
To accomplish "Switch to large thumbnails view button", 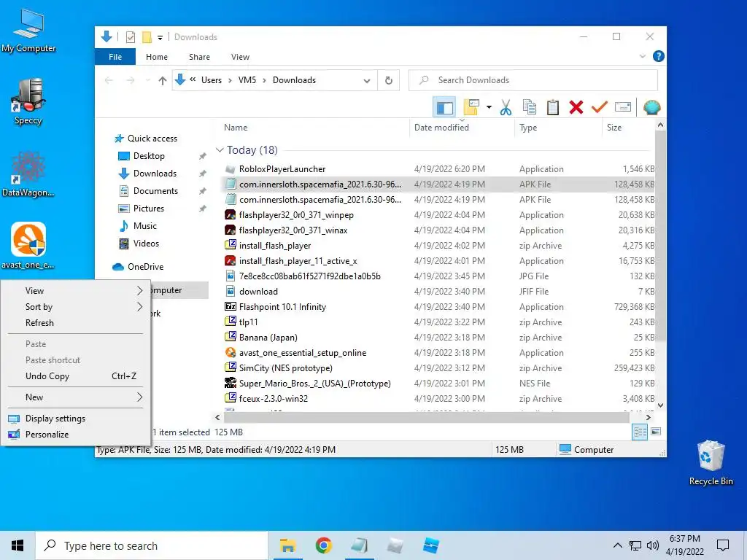I will pyautogui.click(x=656, y=432).
